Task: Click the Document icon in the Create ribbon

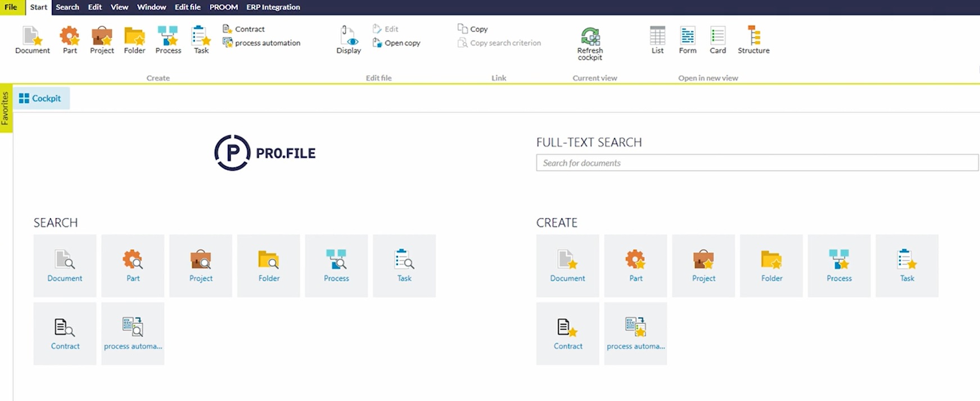Action: [x=32, y=37]
